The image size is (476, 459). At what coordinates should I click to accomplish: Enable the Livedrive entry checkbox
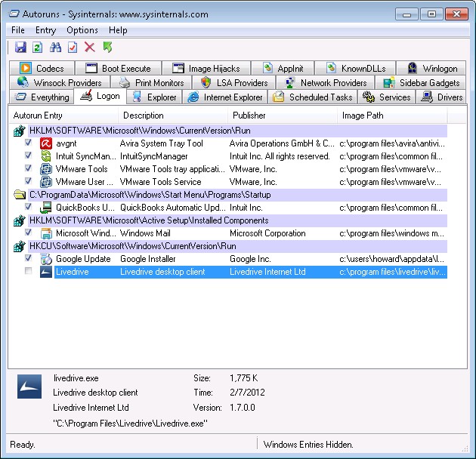(28, 270)
